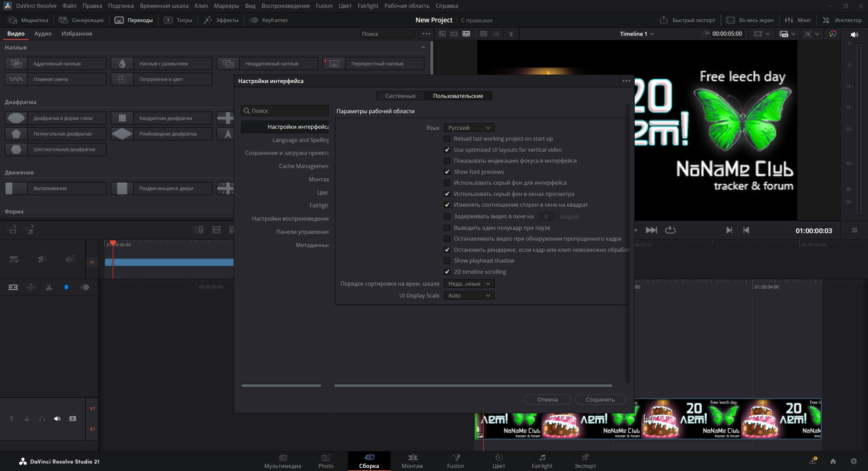The image size is (868, 471).
Task: Switch to the Fairlight page
Action: click(542, 462)
